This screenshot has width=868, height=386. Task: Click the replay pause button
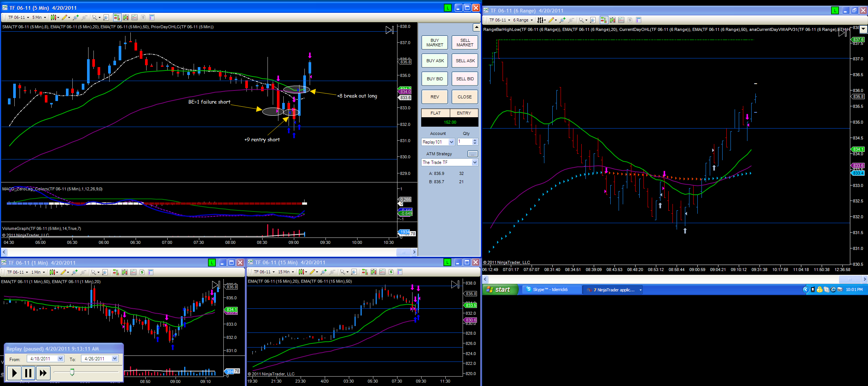point(28,373)
